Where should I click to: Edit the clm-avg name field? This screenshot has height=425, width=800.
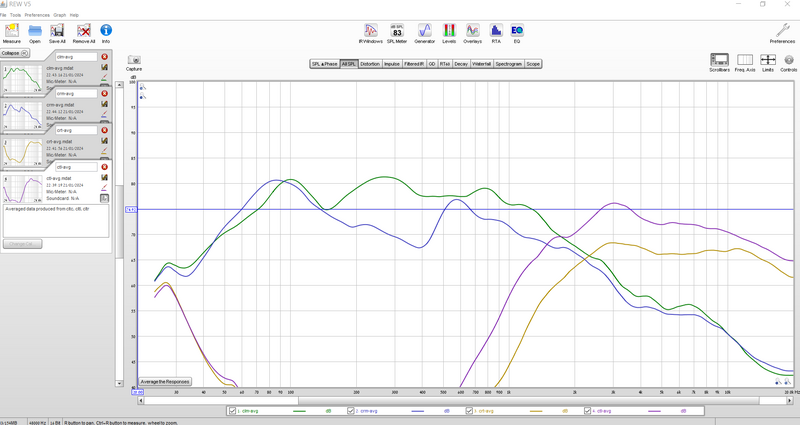pyautogui.click(x=76, y=57)
